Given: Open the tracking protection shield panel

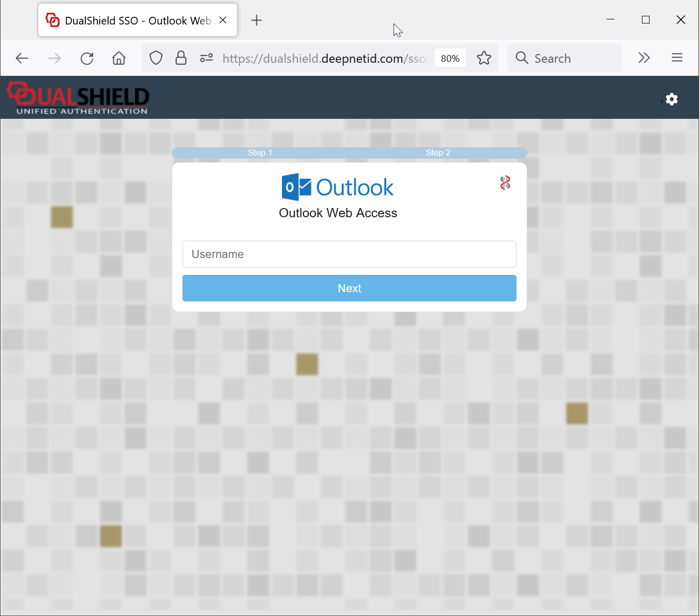Looking at the screenshot, I should click(156, 58).
